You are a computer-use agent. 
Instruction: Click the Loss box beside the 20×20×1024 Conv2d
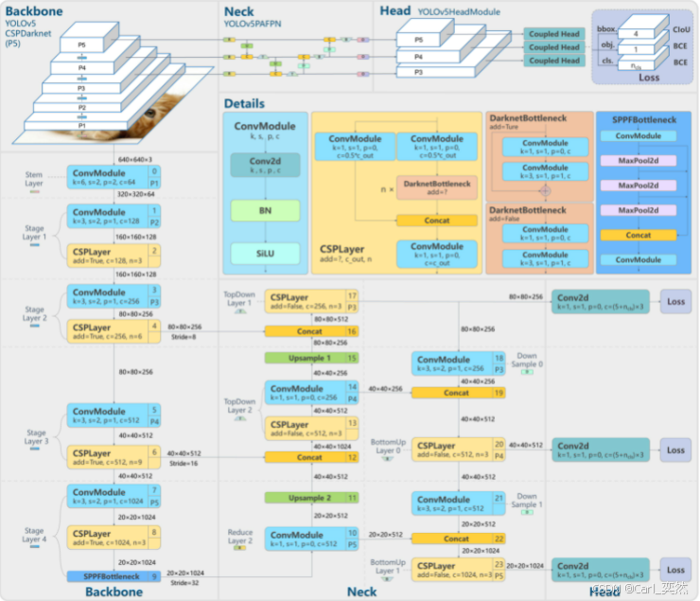[x=676, y=570]
